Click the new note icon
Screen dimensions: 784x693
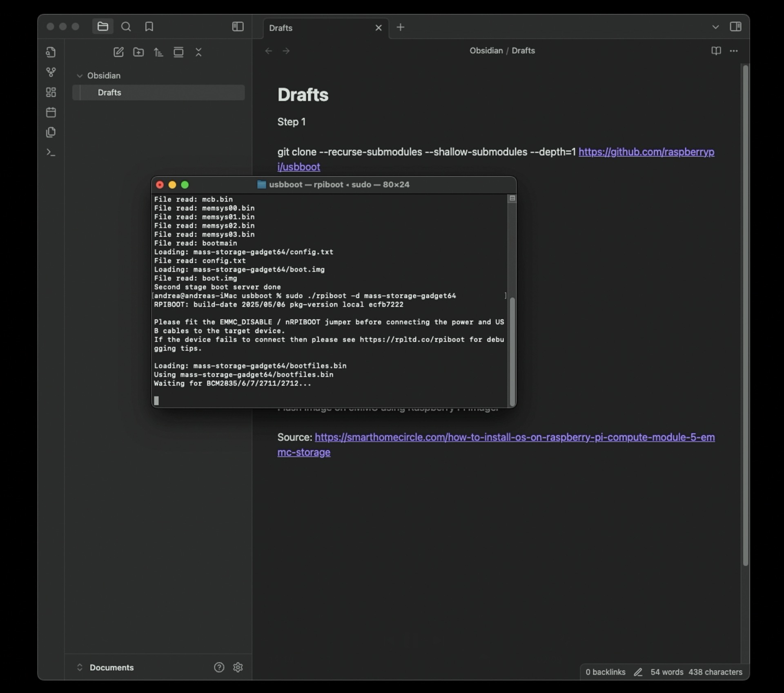(x=118, y=52)
